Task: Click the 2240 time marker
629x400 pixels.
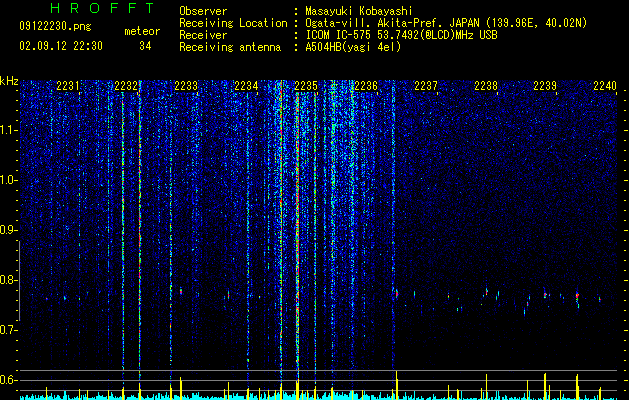Action: tap(605, 85)
